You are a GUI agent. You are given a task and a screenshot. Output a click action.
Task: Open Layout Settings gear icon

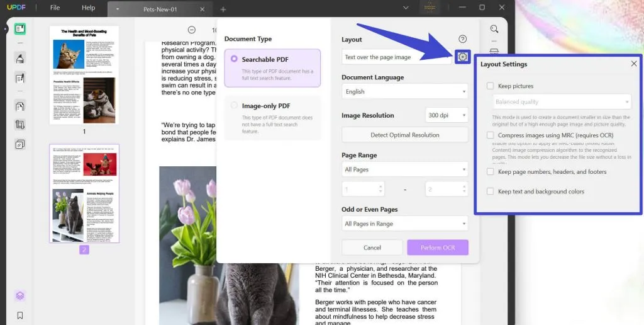pos(463,57)
